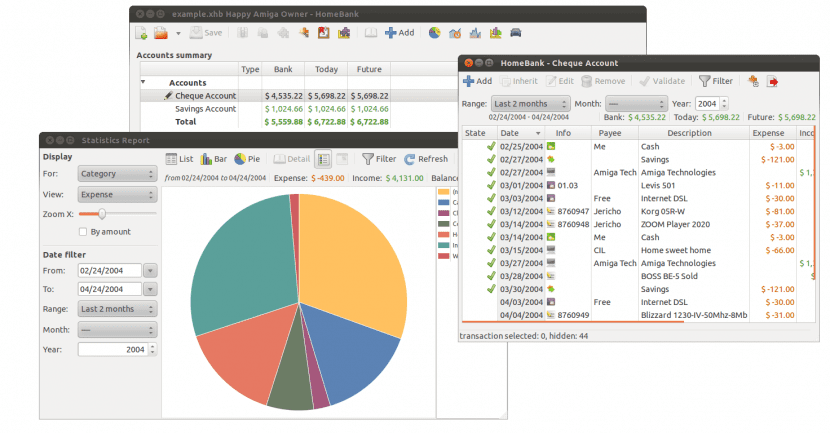Toggle the legend button in the statistics toolbar
Image resolution: width=830 pixels, height=433 pixels.
(x=323, y=159)
